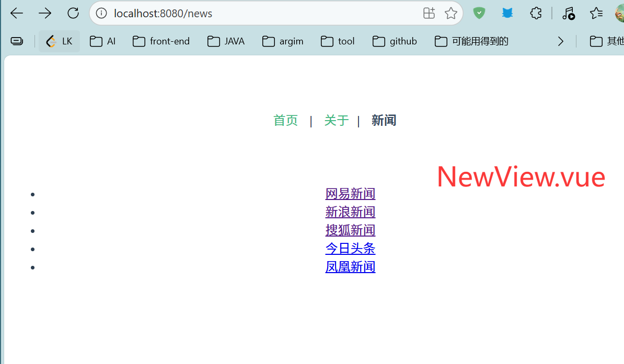Open the 今日头条 link
This screenshot has height=364, width=624.
coord(350,249)
